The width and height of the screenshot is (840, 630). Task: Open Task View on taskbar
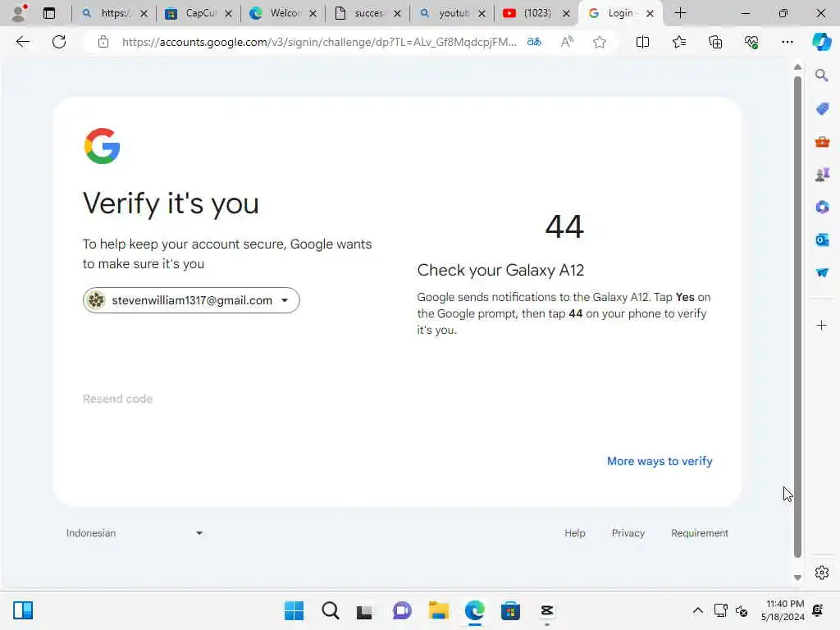click(365, 610)
